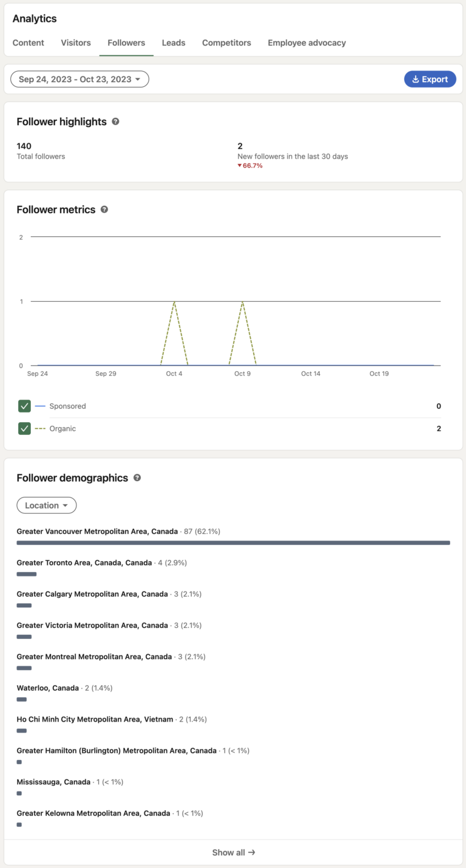Viewport: 466px width, 868px height.
Task: Click the download icon on the Export button
Action: pyautogui.click(x=416, y=79)
